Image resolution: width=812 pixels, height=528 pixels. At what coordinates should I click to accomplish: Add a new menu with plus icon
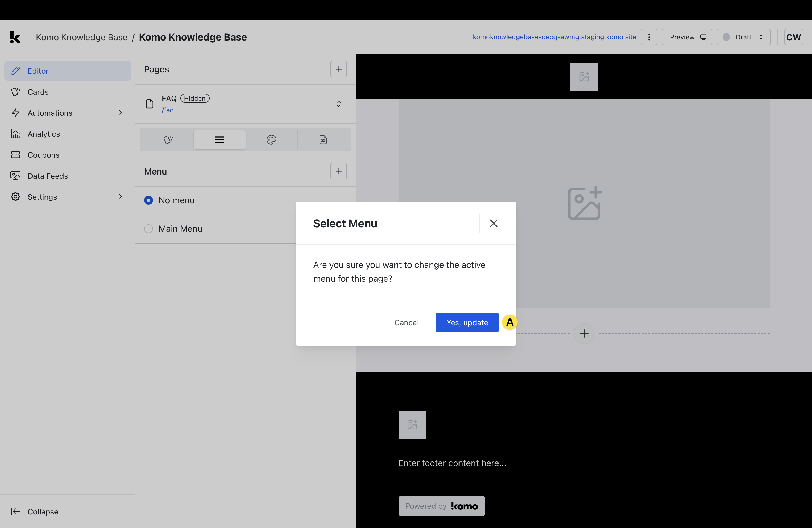[x=338, y=171]
